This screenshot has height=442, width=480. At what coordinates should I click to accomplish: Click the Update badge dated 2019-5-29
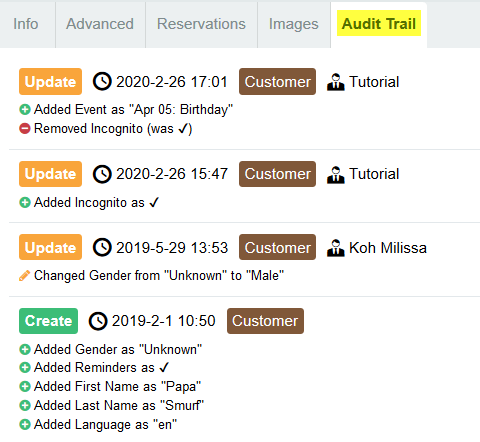[x=50, y=247]
